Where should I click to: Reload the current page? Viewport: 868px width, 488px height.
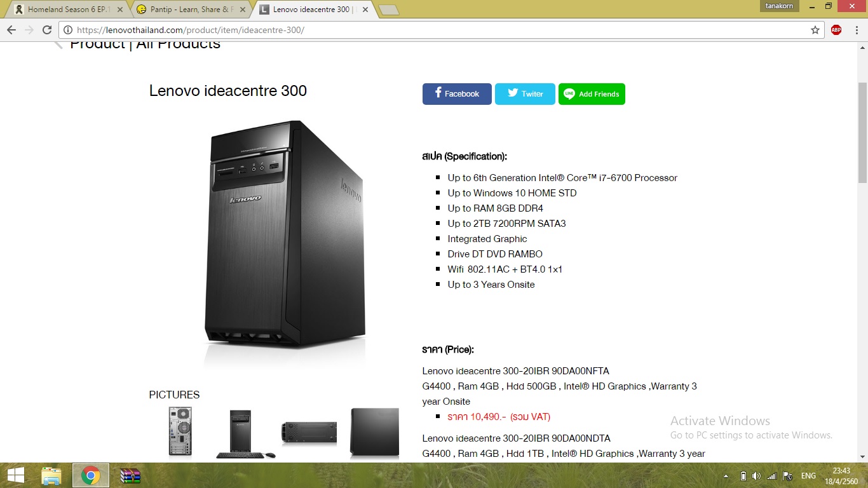pyautogui.click(x=46, y=30)
